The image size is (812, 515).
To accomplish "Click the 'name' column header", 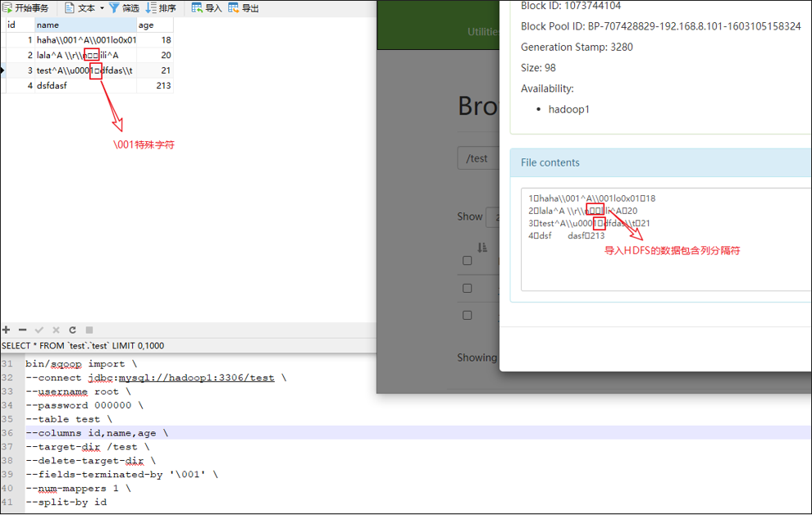I will click(85, 25).
